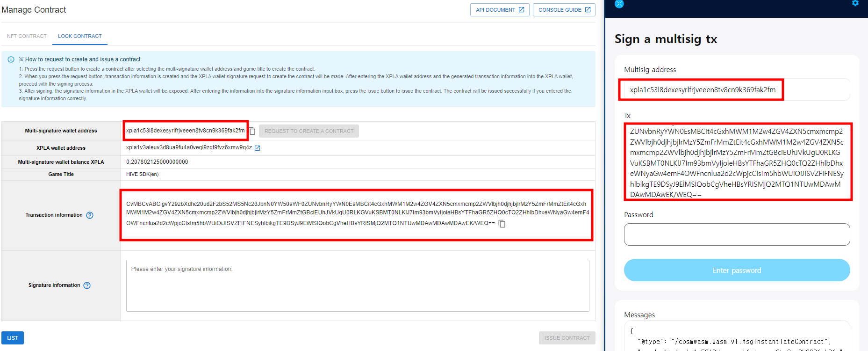
Task: Focus the signature information text area
Action: tap(358, 285)
